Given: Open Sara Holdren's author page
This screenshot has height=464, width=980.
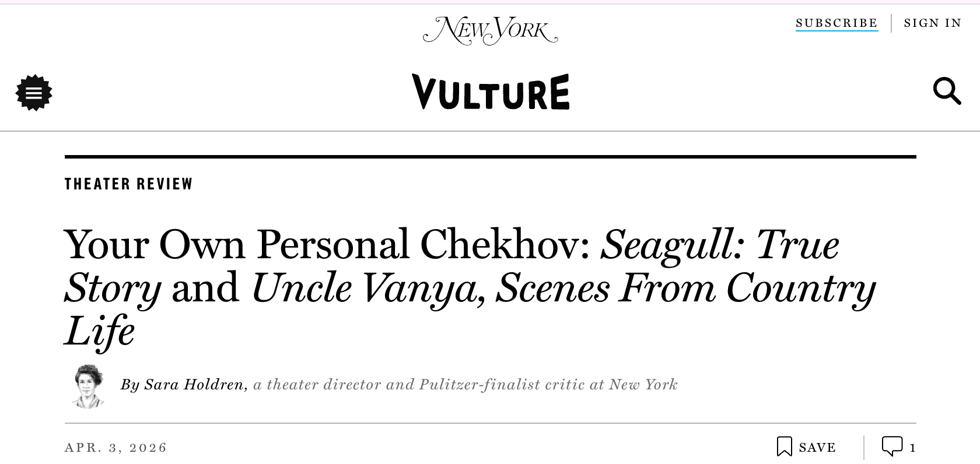Looking at the screenshot, I should point(194,385).
